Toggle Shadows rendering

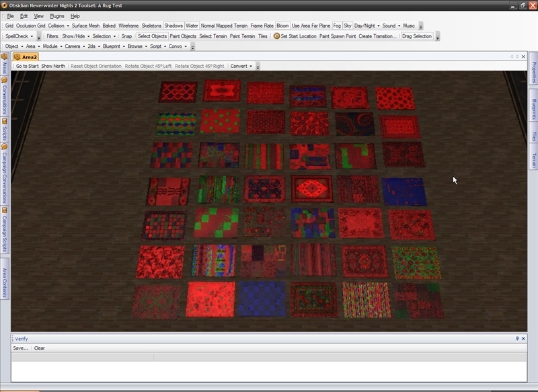[x=174, y=26]
